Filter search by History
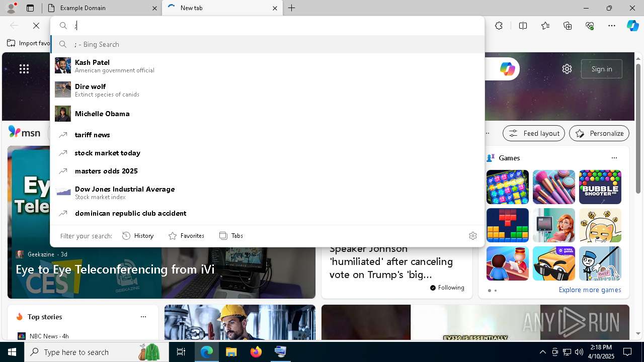Viewport: 644px width, 362px height. [138, 236]
